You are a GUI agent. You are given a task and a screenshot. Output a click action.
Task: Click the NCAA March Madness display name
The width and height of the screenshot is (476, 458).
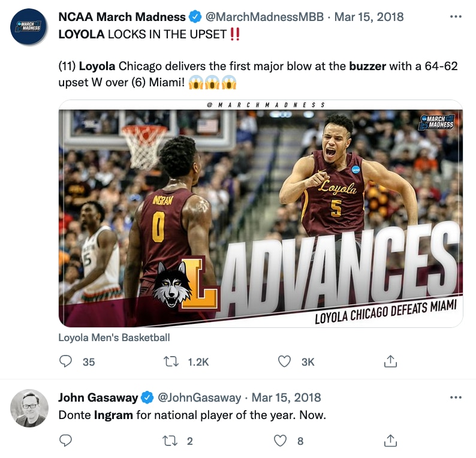(x=122, y=17)
